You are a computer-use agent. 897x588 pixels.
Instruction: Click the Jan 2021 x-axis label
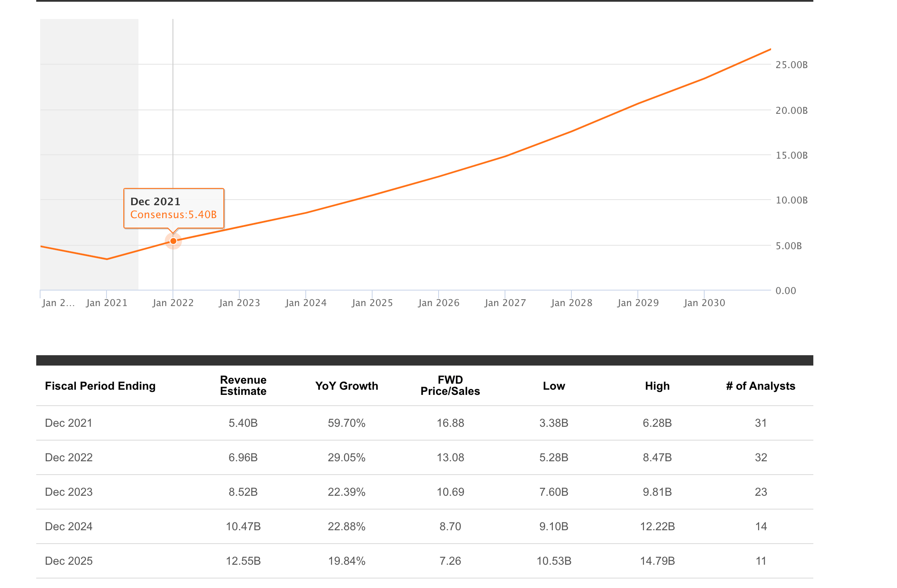[x=107, y=303]
